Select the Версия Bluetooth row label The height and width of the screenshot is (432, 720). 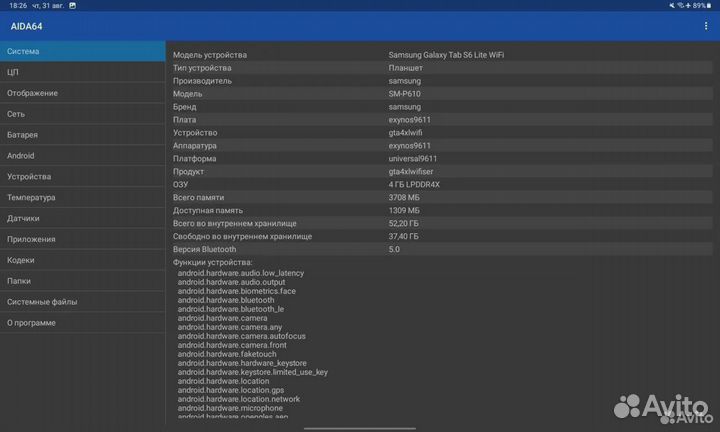tap(204, 249)
